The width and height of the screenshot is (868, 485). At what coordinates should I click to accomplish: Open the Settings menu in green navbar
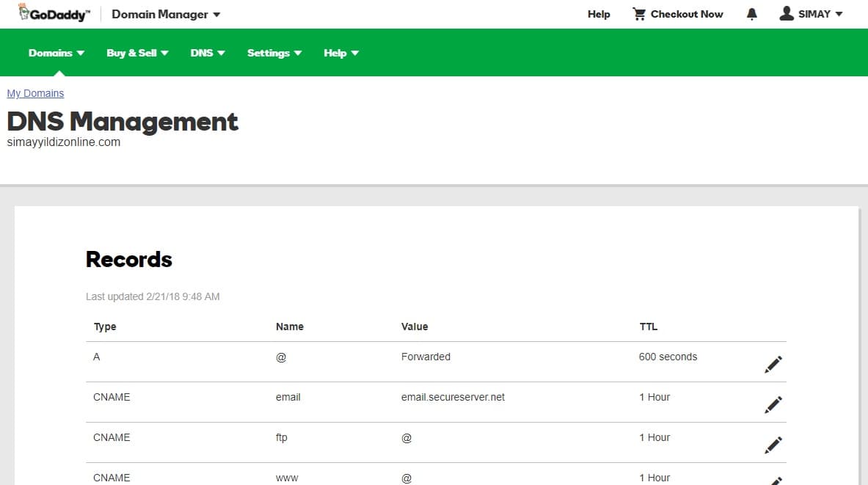pos(274,52)
